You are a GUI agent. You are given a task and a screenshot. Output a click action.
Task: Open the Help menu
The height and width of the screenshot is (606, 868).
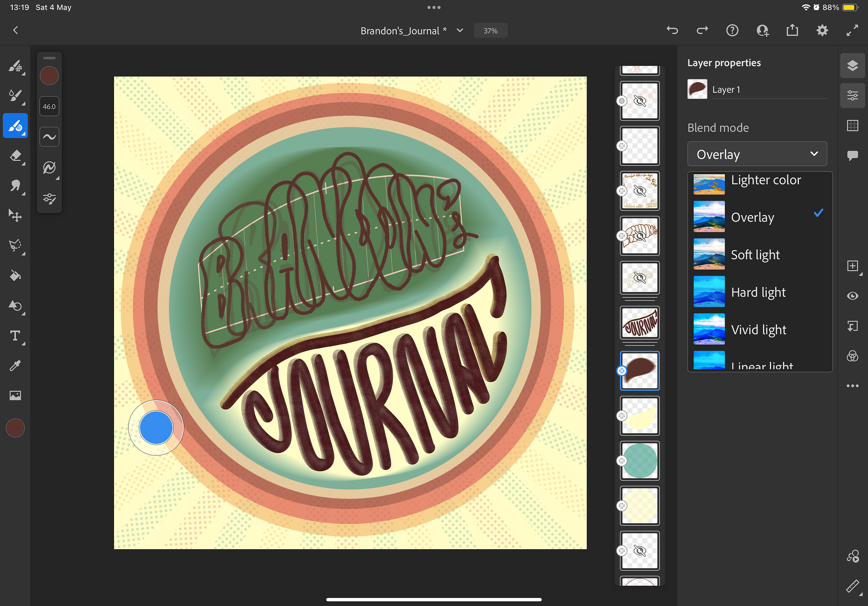pos(732,30)
